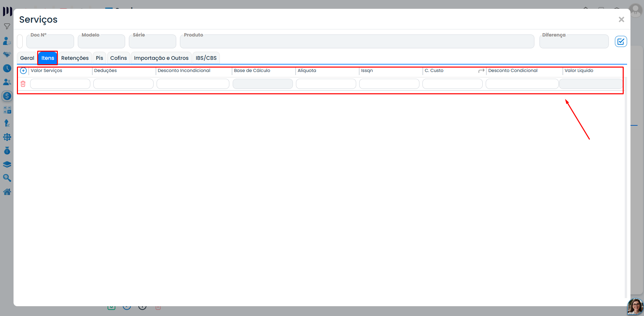Open the Cofins tab
The height and width of the screenshot is (316, 644).
(x=118, y=58)
